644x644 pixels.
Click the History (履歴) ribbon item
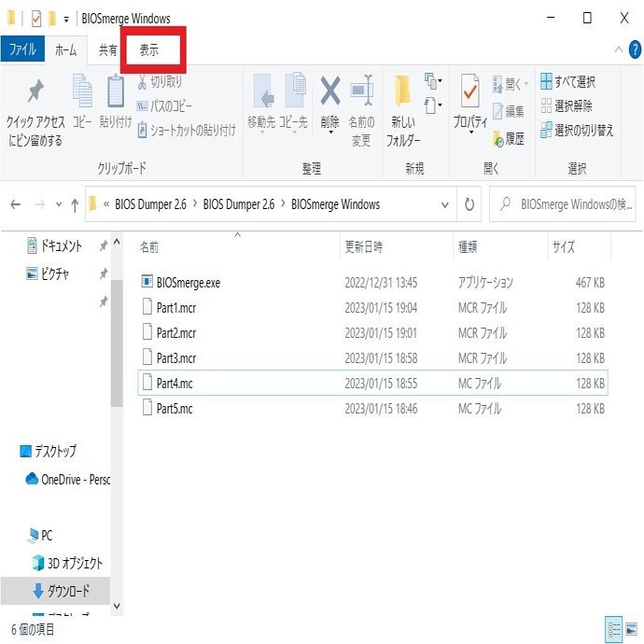point(509,138)
